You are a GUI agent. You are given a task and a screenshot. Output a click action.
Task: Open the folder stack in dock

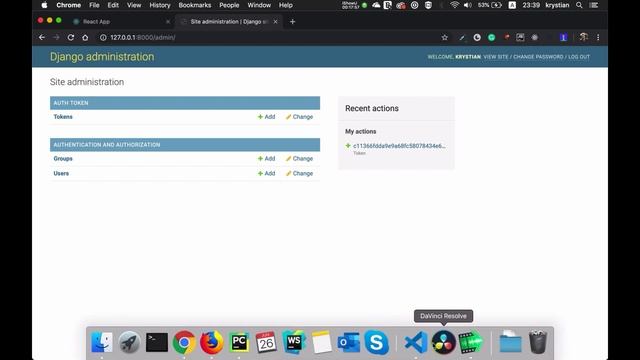510,342
